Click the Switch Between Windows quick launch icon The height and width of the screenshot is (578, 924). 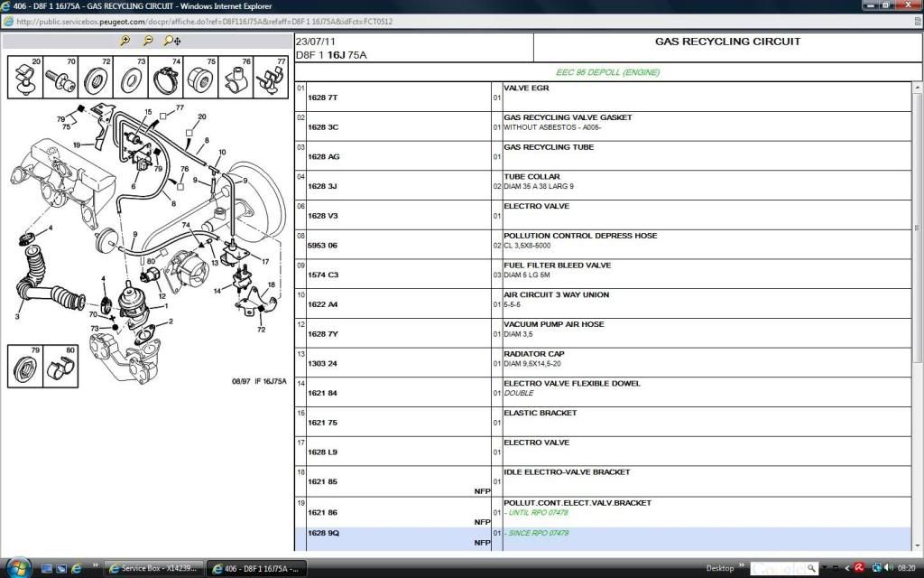tap(61, 569)
